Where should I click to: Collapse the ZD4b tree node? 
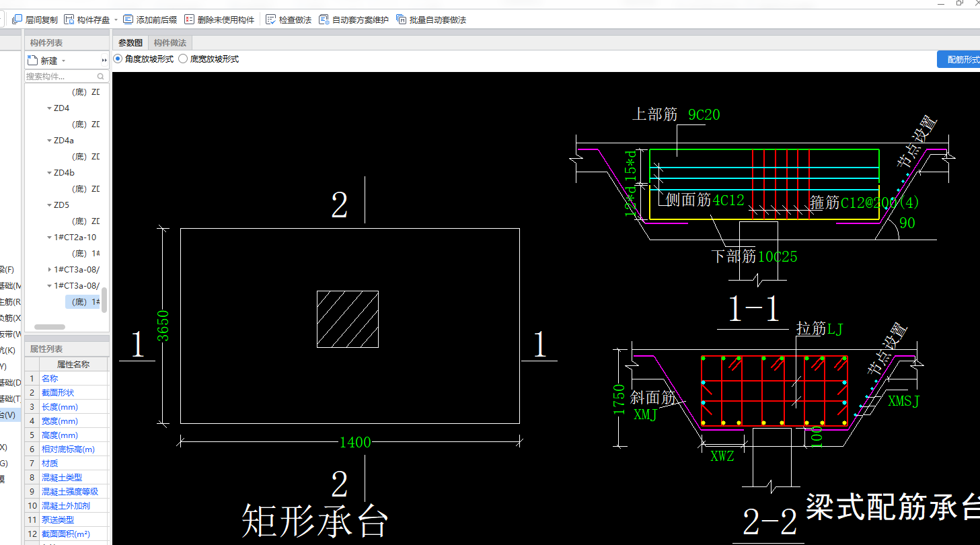(x=49, y=173)
